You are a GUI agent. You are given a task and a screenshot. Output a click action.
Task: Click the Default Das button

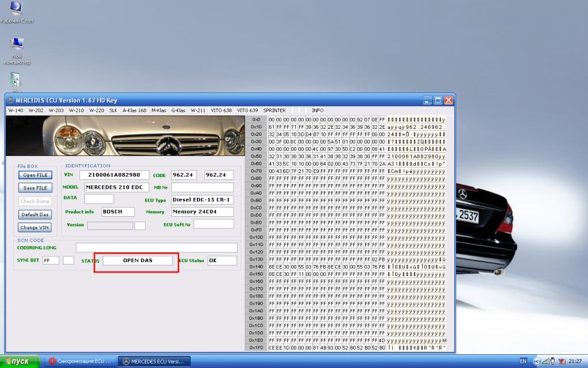point(35,214)
